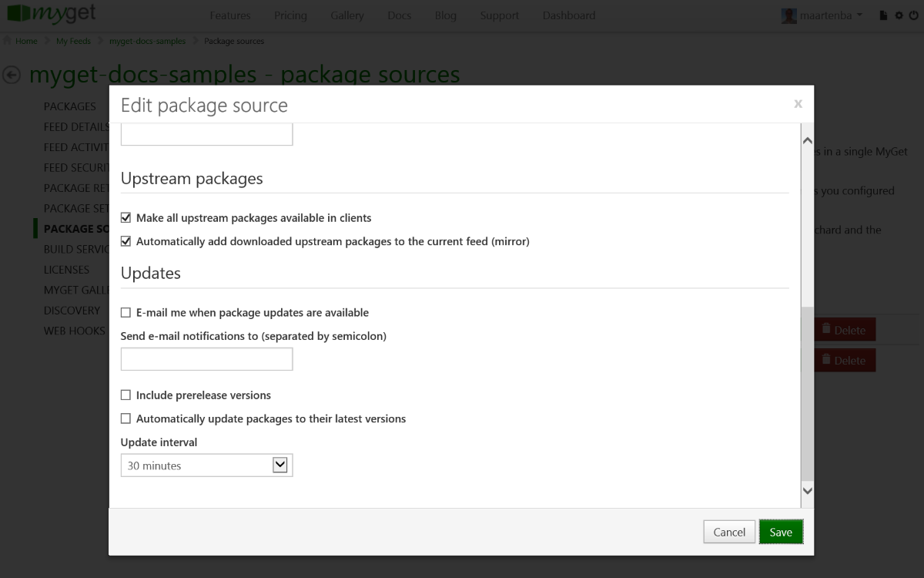This screenshot has height=578, width=924.
Task: Click the document icon in the top bar
Action: coord(883,15)
